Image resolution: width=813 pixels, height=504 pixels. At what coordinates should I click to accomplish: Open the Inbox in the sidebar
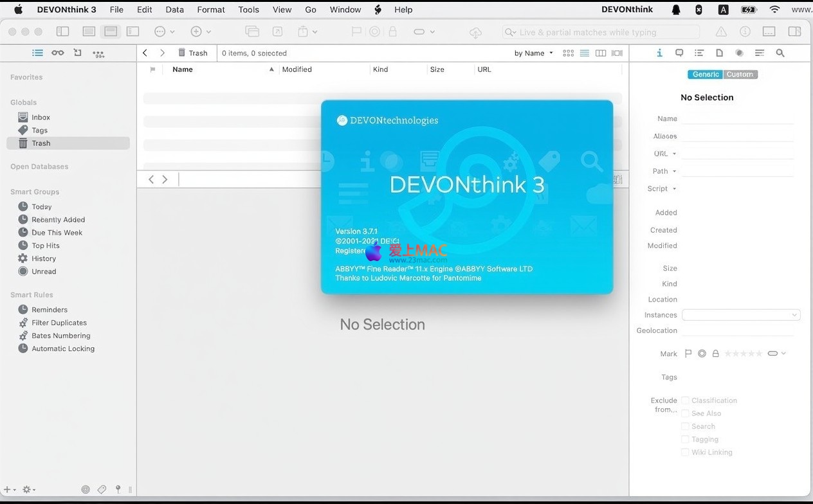click(41, 117)
